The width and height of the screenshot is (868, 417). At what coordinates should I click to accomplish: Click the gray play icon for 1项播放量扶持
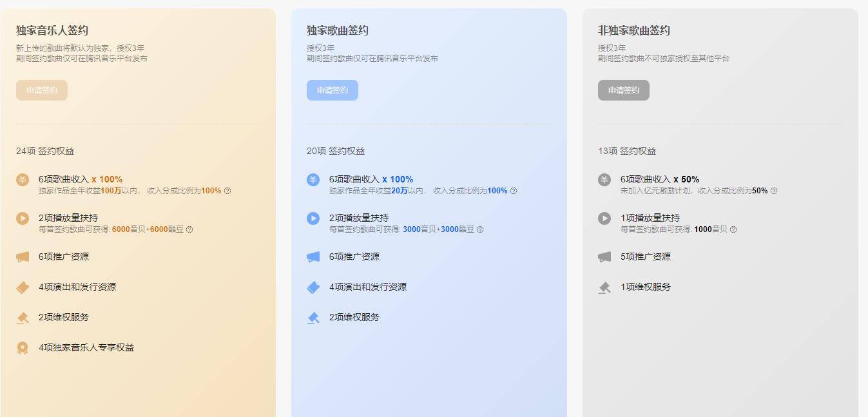(604, 218)
